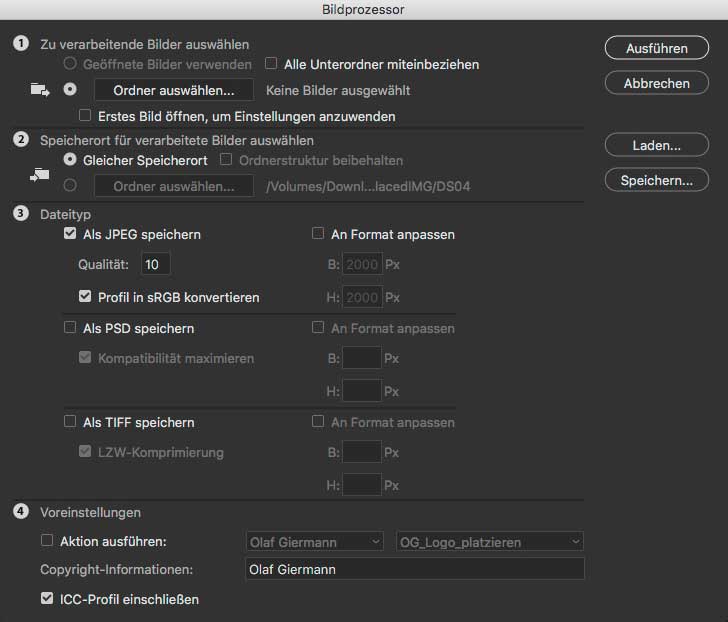Enable An Format anpassen for PSD
The width and height of the screenshot is (728, 622).
click(x=318, y=327)
